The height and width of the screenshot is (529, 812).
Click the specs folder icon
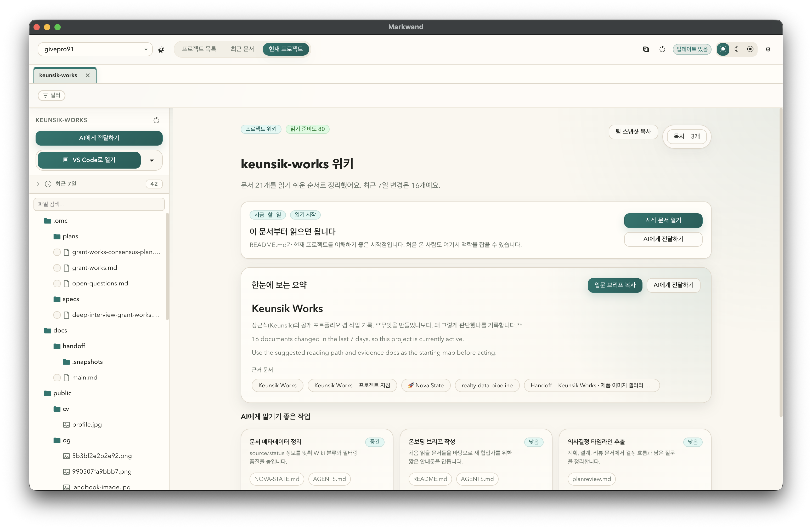click(57, 299)
